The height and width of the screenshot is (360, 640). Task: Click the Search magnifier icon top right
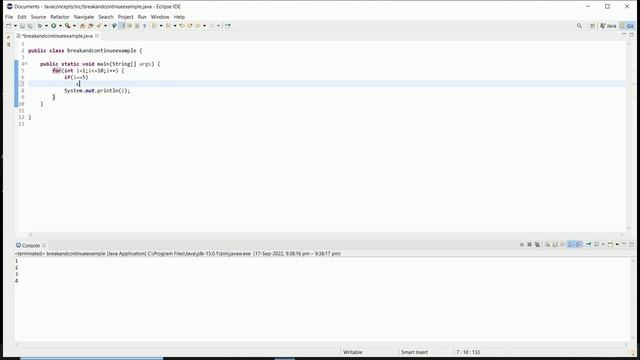579,26
